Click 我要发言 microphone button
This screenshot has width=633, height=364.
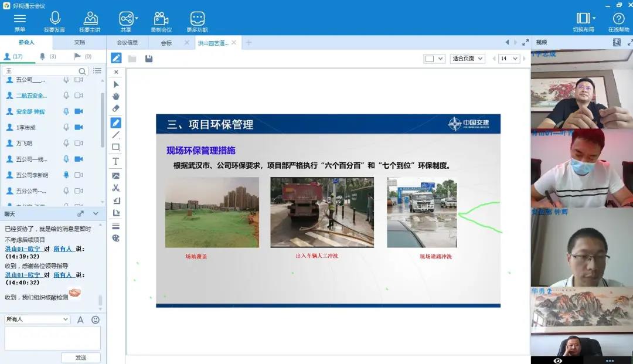(x=55, y=22)
